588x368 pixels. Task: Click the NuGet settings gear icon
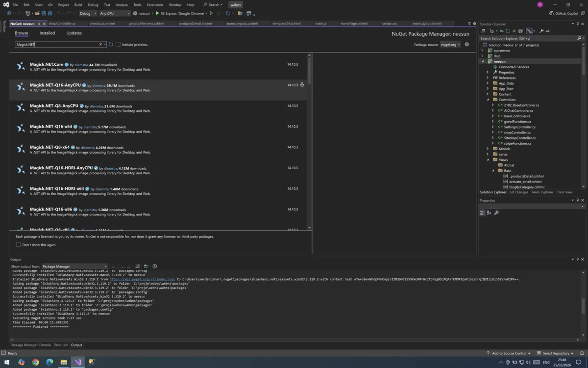pyautogui.click(x=466, y=45)
